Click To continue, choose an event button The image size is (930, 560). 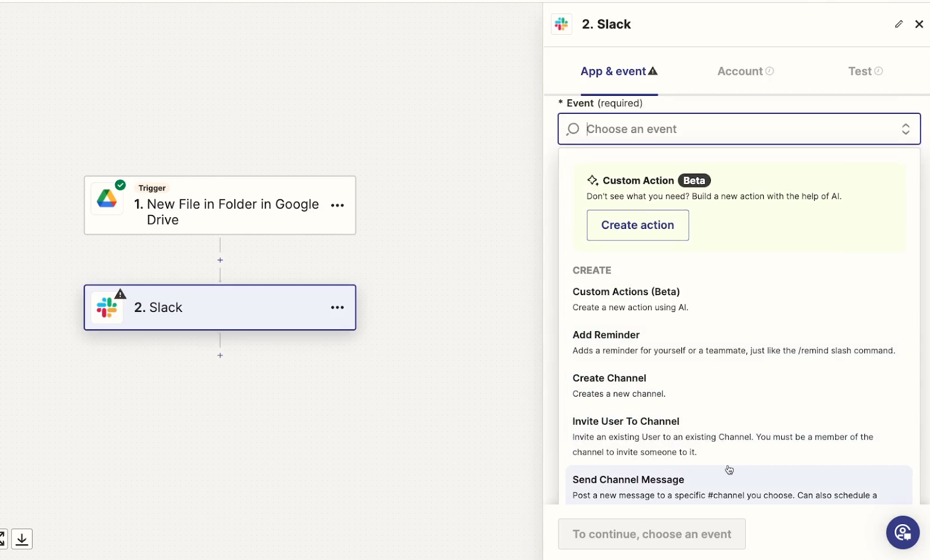click(652, 534)
